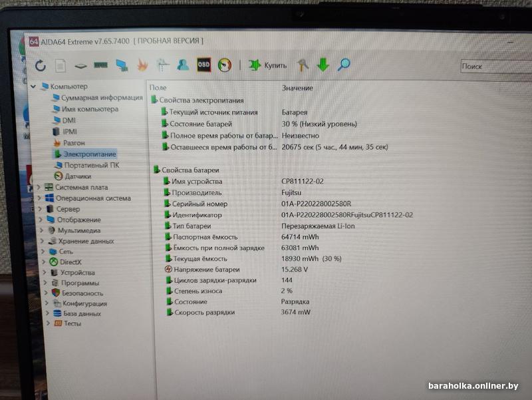This screenshot has height=400, width=532.
Task: Click the Refresh toolbar icon
Action: coord(41,65)
